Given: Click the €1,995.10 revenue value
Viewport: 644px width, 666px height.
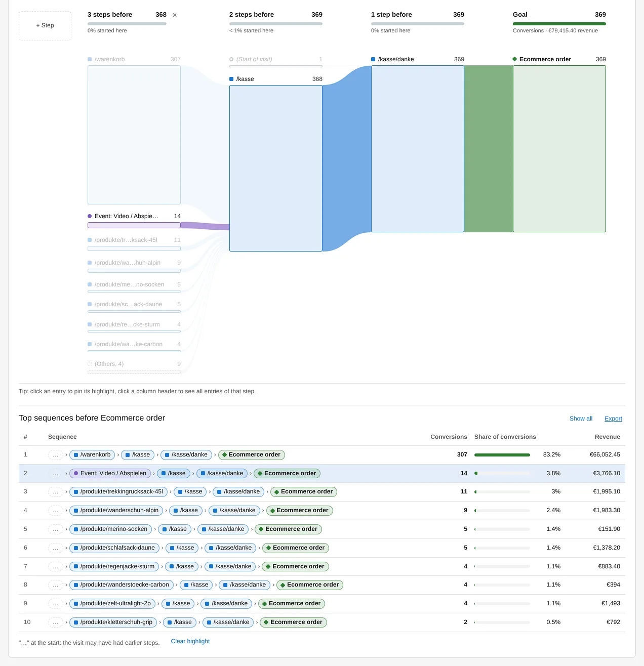Looking at the screenshot, I should coord(607,492).
